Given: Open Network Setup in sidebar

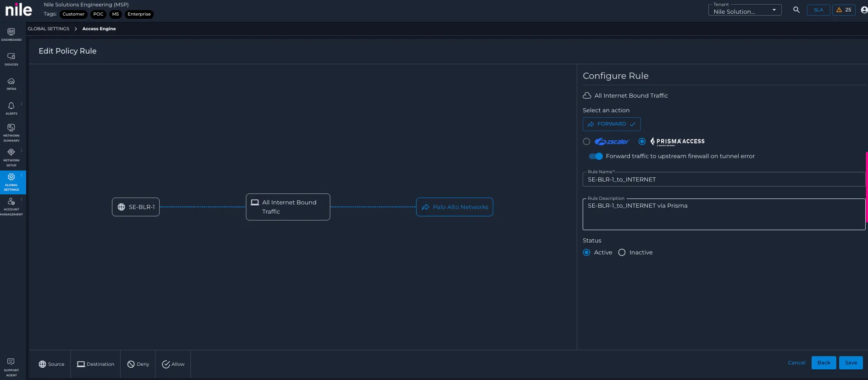Looking at the screenshot, I should click(11, 157).
